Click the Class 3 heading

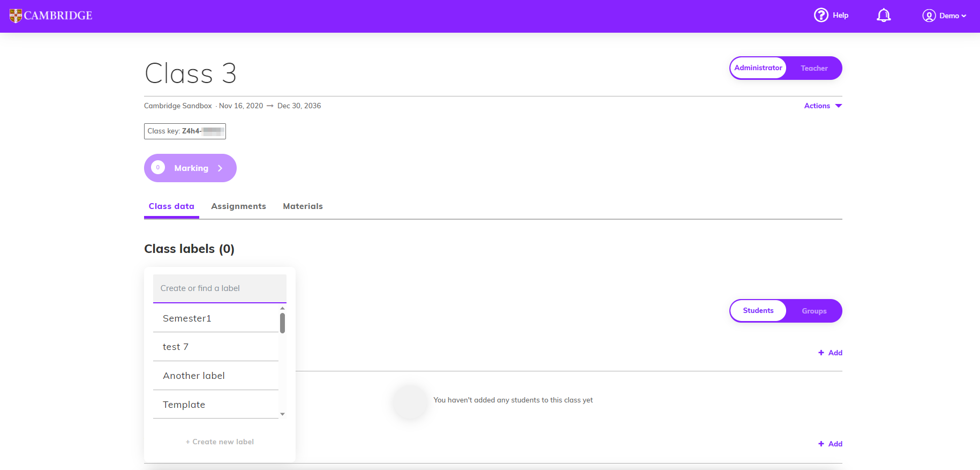(x=191, y=73)
